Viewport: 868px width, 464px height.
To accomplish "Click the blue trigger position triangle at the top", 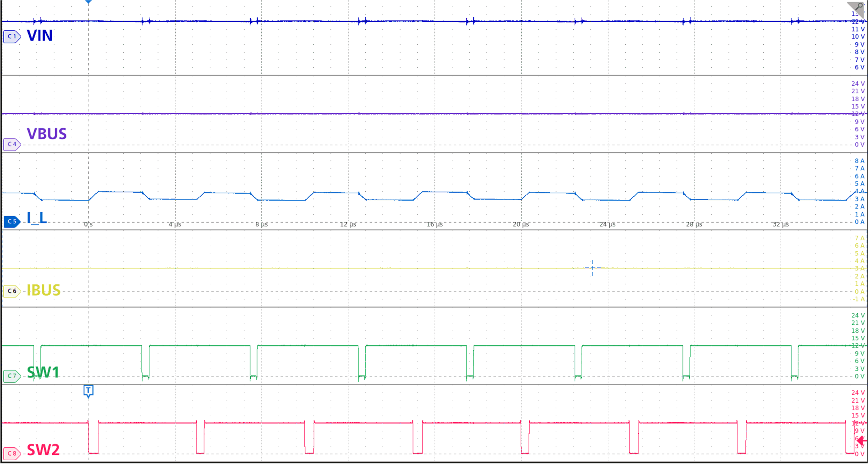I will point(88,3).
